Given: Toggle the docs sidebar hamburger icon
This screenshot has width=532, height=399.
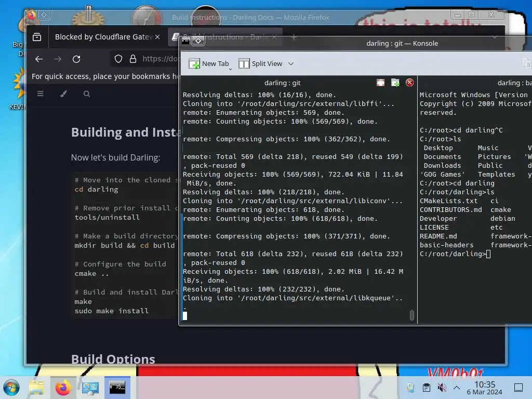Looking at the screenshot, I should click(41, 94).
